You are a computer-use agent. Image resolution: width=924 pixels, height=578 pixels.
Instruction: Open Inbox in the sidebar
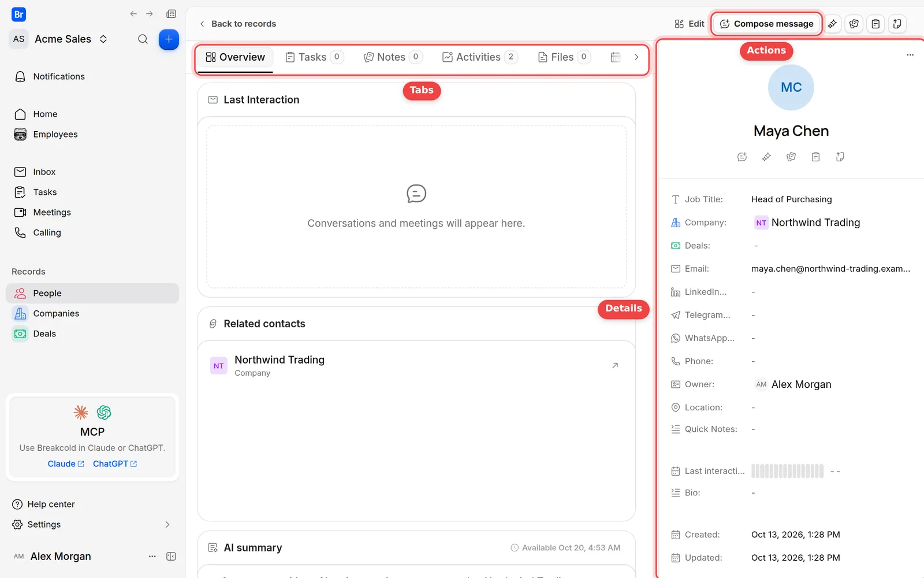click(x=92, y=172)
